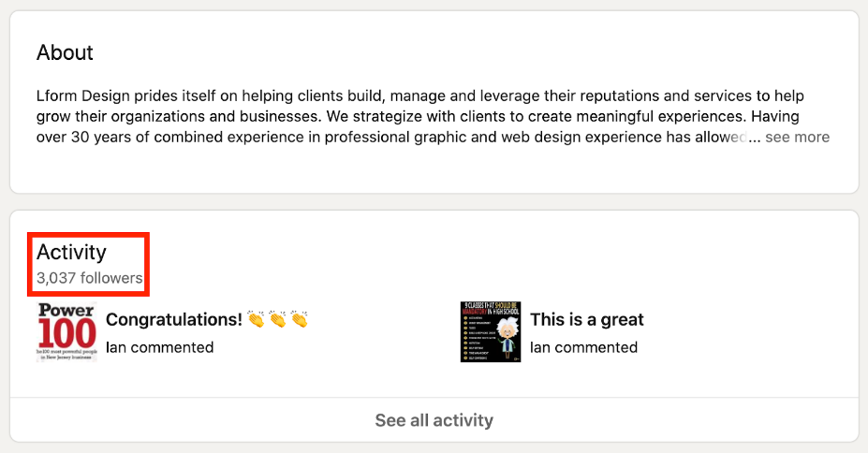This screenshot has height=453, width=868.
Task: Click the About section heading
Action: click(65, 52)
